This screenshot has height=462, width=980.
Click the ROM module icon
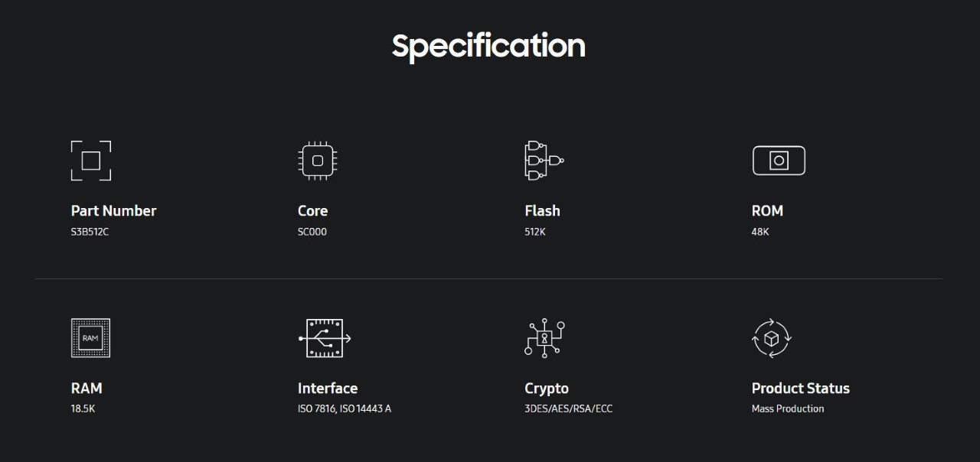pos(779,161)
